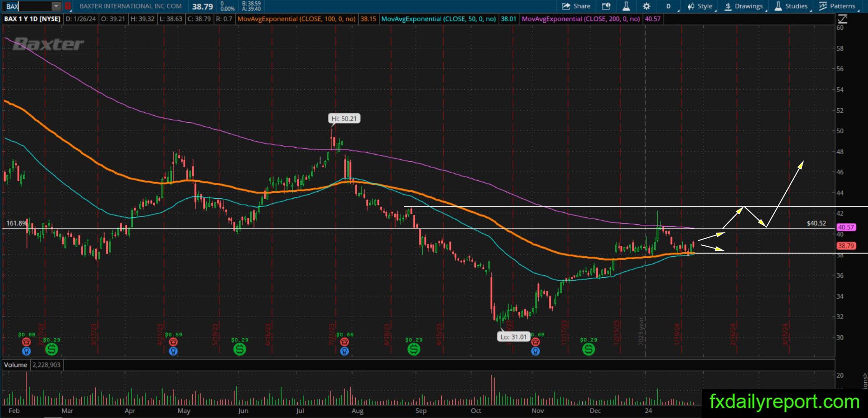Image resolution: width=868 pixels, height=418 pixels.
Task: Click the MovAvgExponential 200 study label
Action: click(x=581, y=19)
